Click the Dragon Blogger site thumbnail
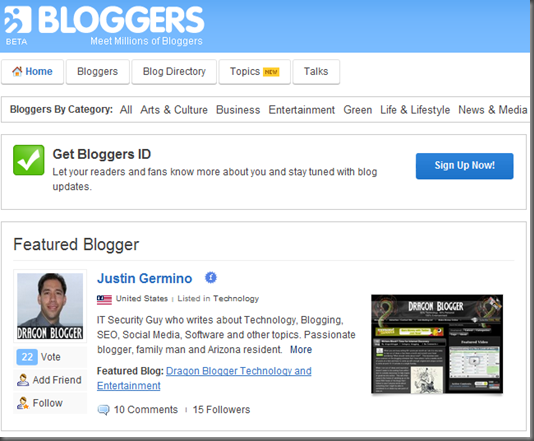534x441 pixels. 437,344
